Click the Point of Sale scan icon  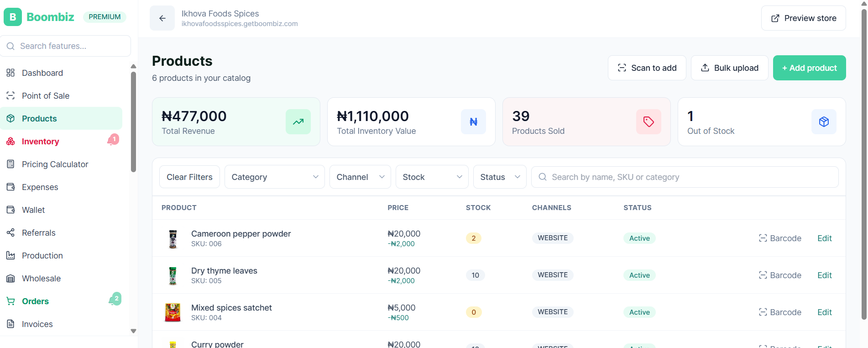coord(10,96)
